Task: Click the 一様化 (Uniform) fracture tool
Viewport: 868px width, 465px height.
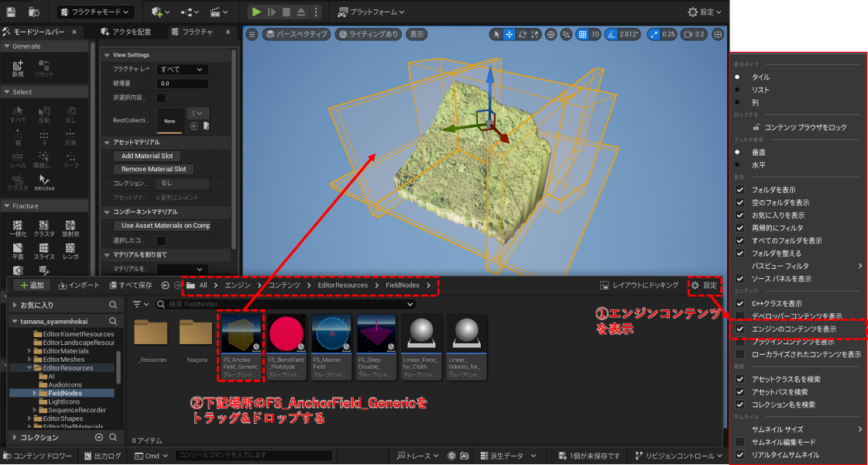Action: (18, 228)
